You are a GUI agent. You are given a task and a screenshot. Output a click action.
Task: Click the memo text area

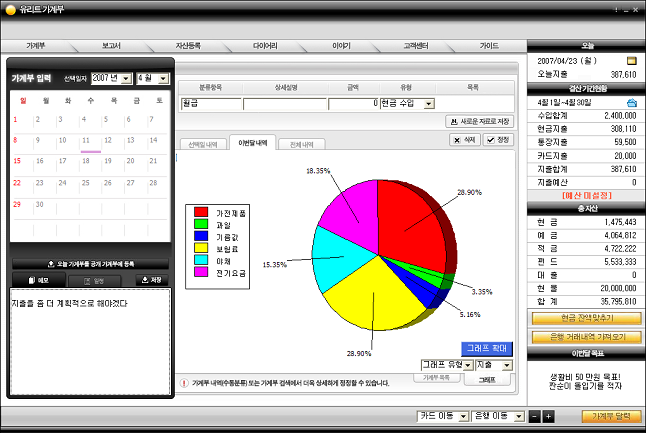point(90,342)
